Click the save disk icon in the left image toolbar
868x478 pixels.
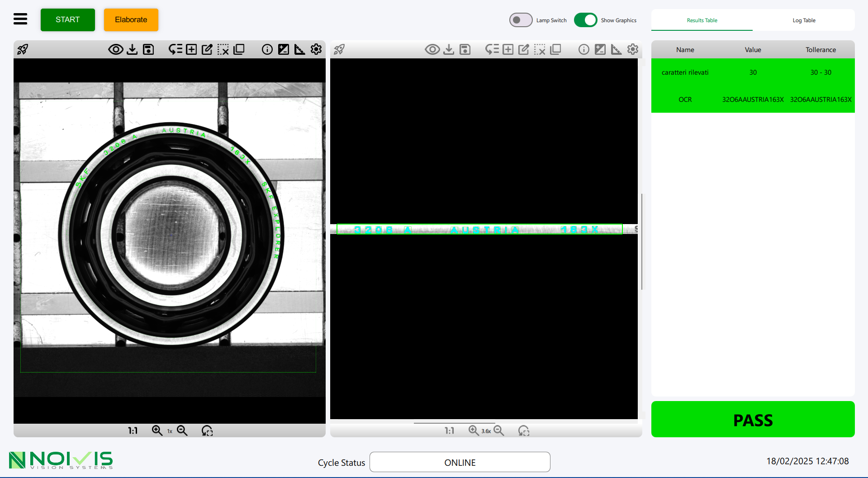(148, 49)
